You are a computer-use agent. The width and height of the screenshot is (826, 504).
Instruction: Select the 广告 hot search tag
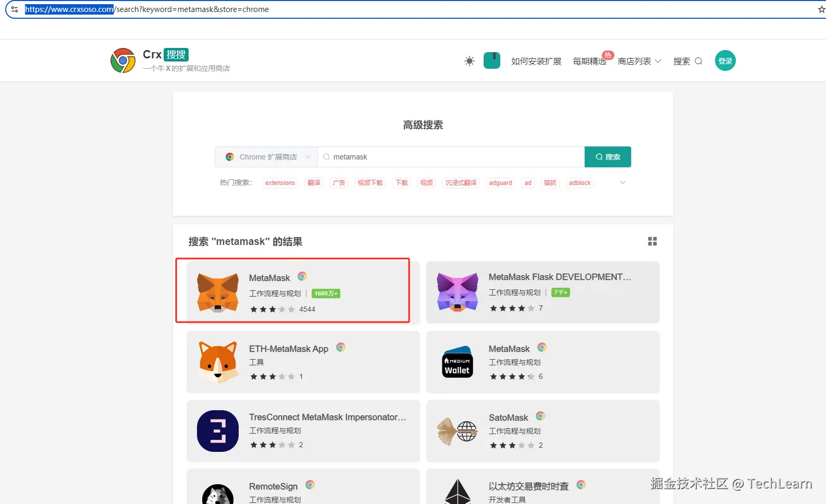click(339, 183)
